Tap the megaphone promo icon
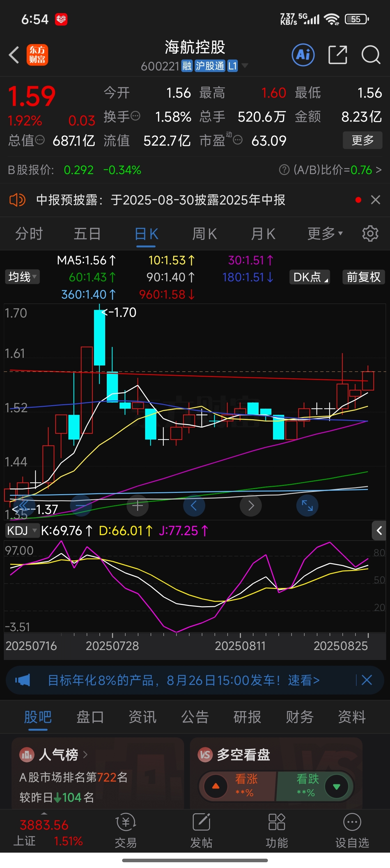This screenshot has width=390, height=868. (x=23, y=680)
